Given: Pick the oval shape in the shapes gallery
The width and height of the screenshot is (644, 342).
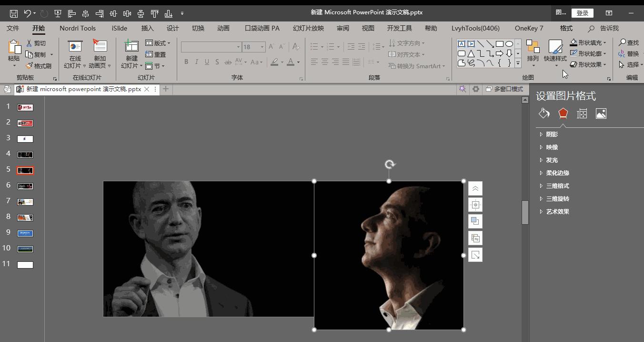Looking at the screenshot, I should [x=509, y=44].
